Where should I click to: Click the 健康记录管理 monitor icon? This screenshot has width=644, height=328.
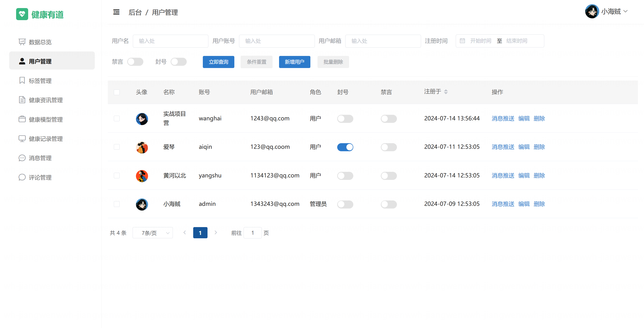click(x=22, y=138)
